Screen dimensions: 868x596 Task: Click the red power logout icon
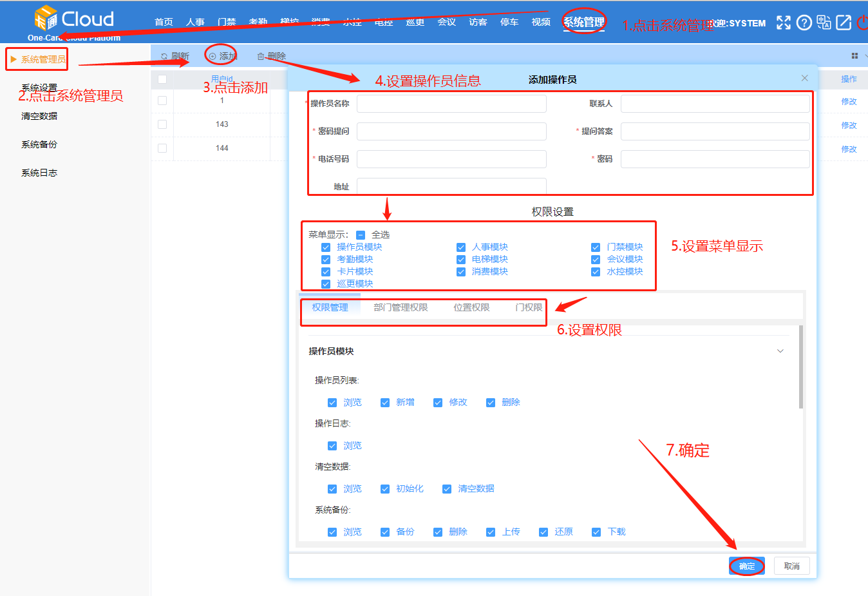click(862, 23)
